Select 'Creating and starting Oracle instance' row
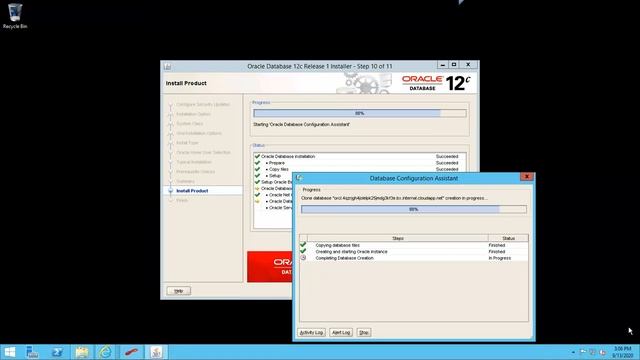The image size is (640, 360). pyautogui.click(x=351, y=252)
